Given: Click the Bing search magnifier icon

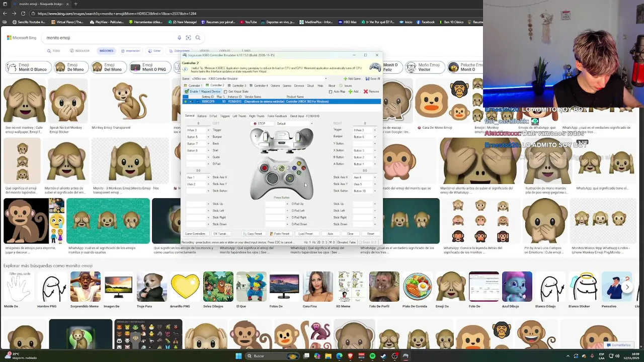Looking at the screenshot, I should point(198,38).
